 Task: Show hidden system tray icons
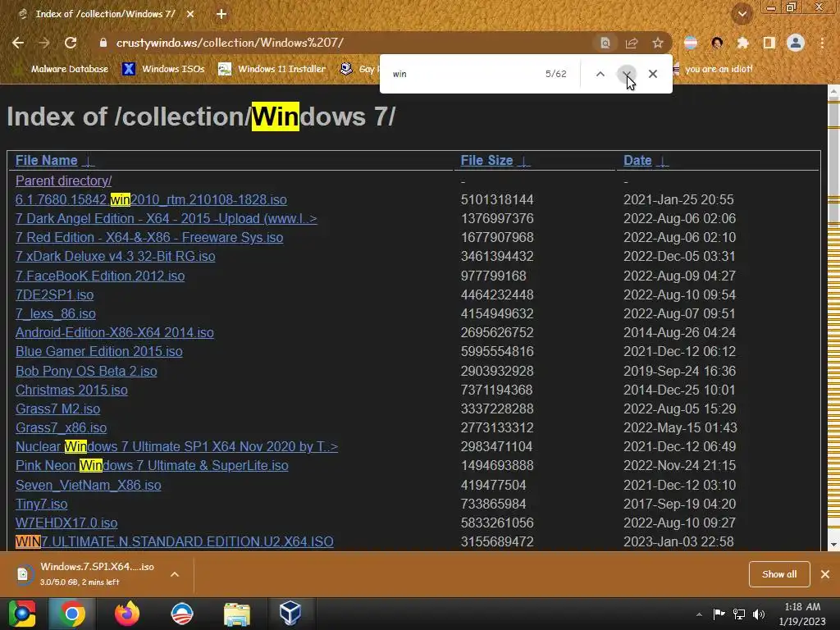point(699,614)
